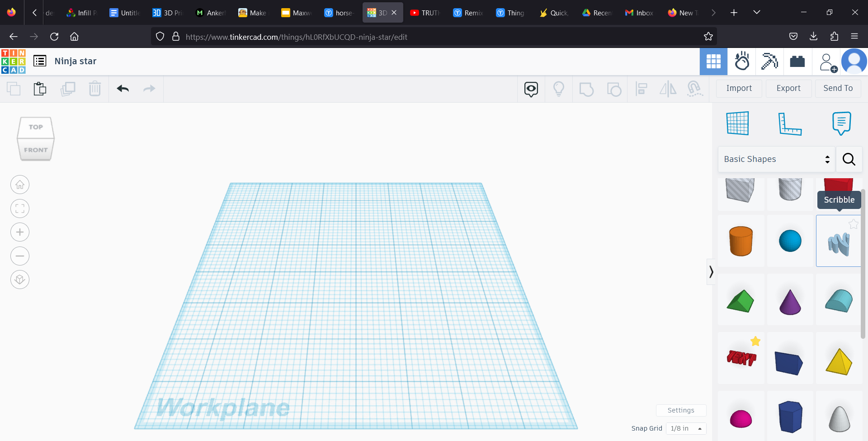Click the Group shapes icon
This screenshot has width=868, height=441.
pos(586,89)
